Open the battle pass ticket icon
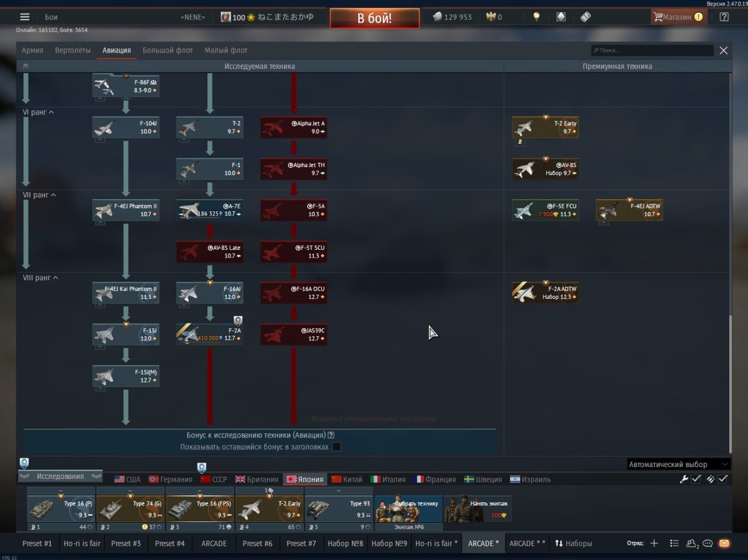This screenshot has width=748, height=560. [586, 17]
